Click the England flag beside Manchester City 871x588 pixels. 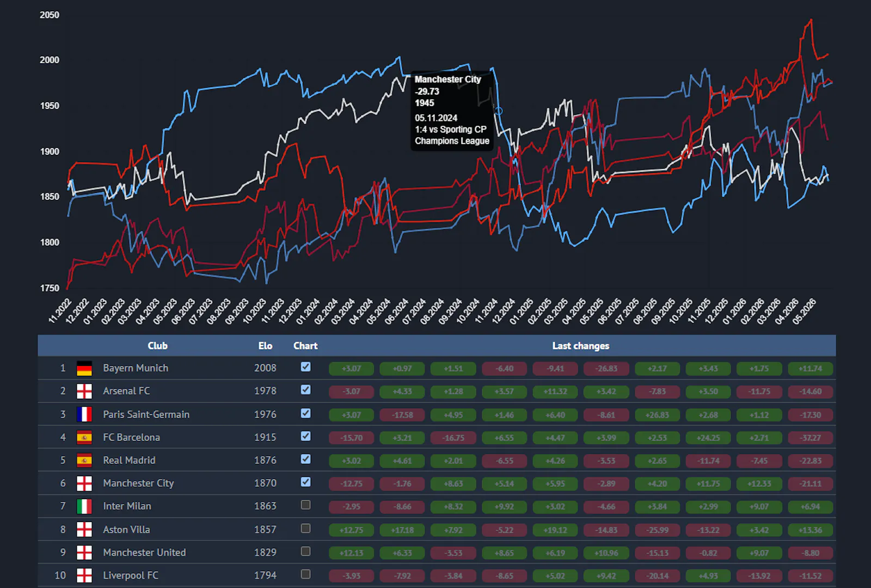[84, 483]
